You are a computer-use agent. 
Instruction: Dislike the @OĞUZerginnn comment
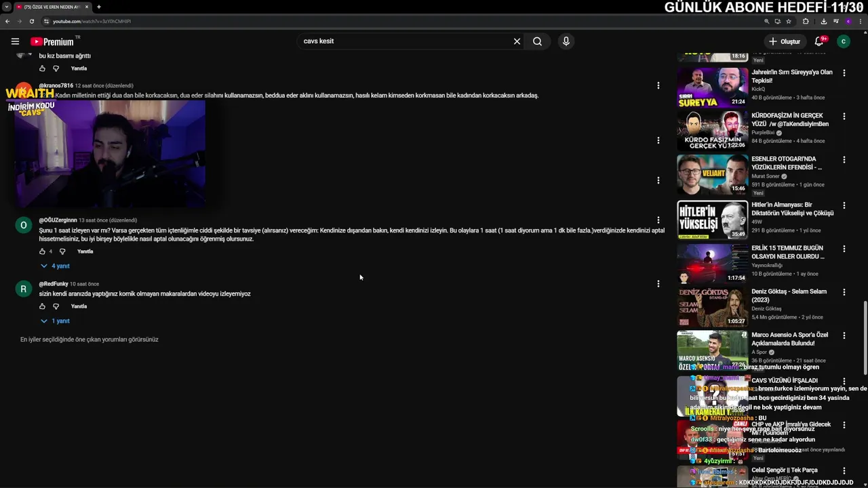(x=62, y=251)
